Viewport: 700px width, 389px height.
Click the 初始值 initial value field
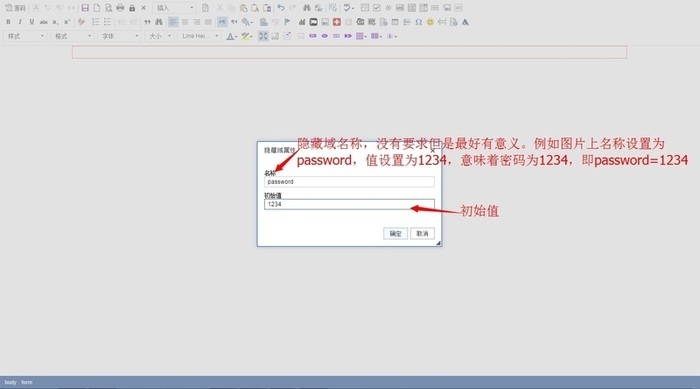(x=349, y=204)
